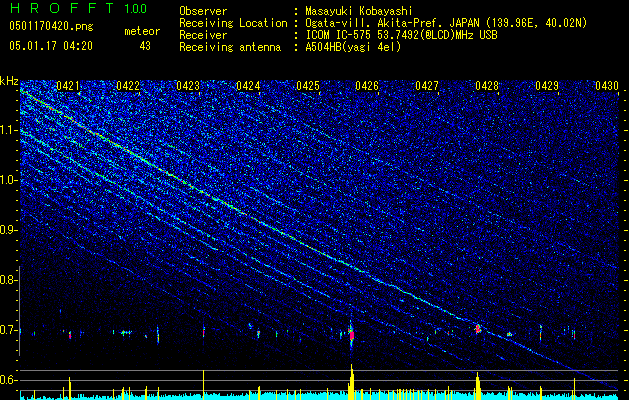Screen dimensions: 629x400
Task: Click the 0426 time marker
Action: (x=367, y=85)
